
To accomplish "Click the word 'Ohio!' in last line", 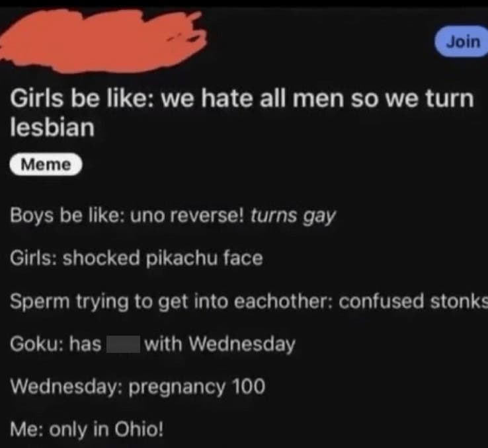I will (x=139, y=429).
